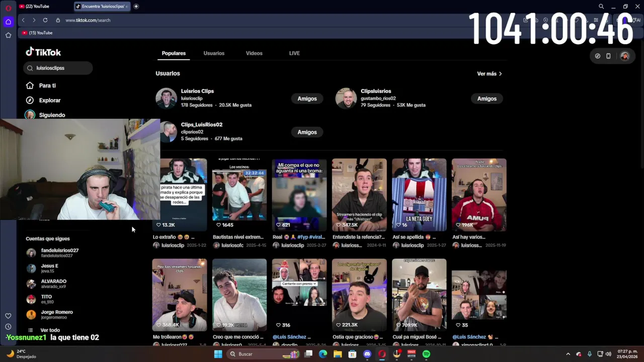Screen dimensions: 644x362
Task: Open the Windows Start menu
Action: (x=218, y=354)
